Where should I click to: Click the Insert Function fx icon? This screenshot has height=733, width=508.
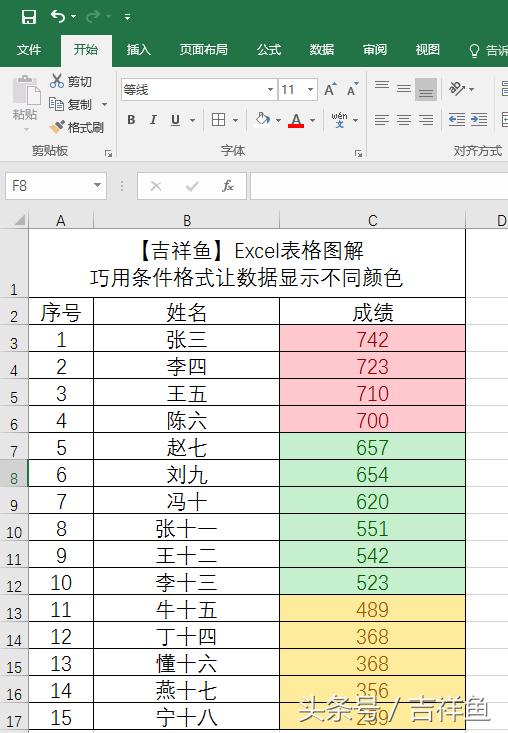pos(228,186)
